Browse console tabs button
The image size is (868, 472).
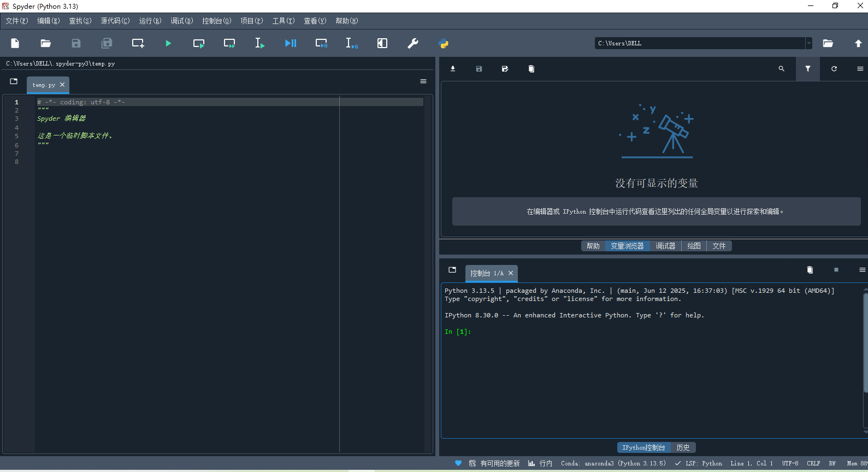tap(452, 270)
